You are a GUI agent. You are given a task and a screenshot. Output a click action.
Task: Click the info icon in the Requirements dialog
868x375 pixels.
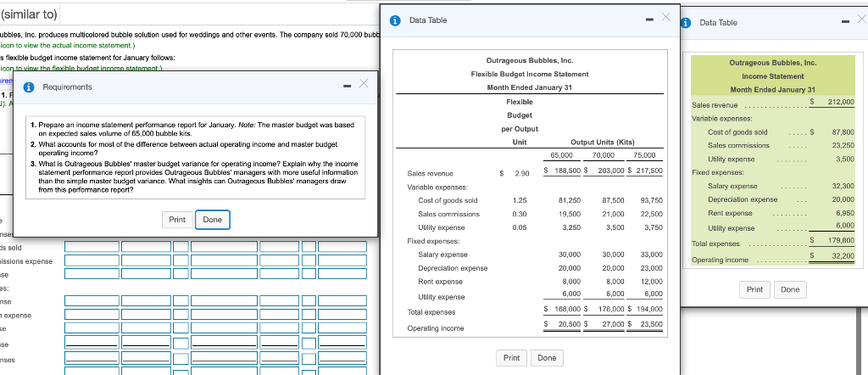(29, 87)
